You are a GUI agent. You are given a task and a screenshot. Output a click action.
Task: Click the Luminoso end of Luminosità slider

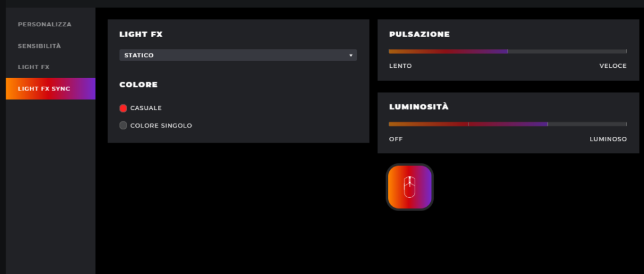[627, 124]
